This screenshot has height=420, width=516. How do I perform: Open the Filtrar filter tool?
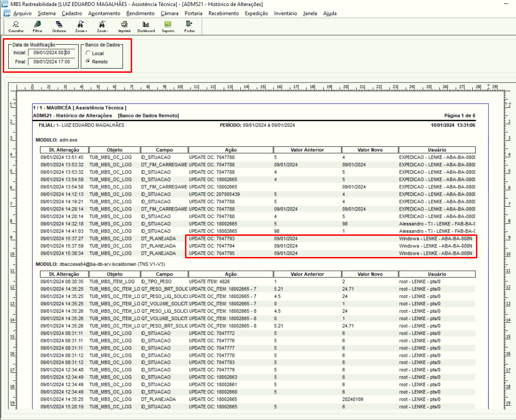click(38, 24)
